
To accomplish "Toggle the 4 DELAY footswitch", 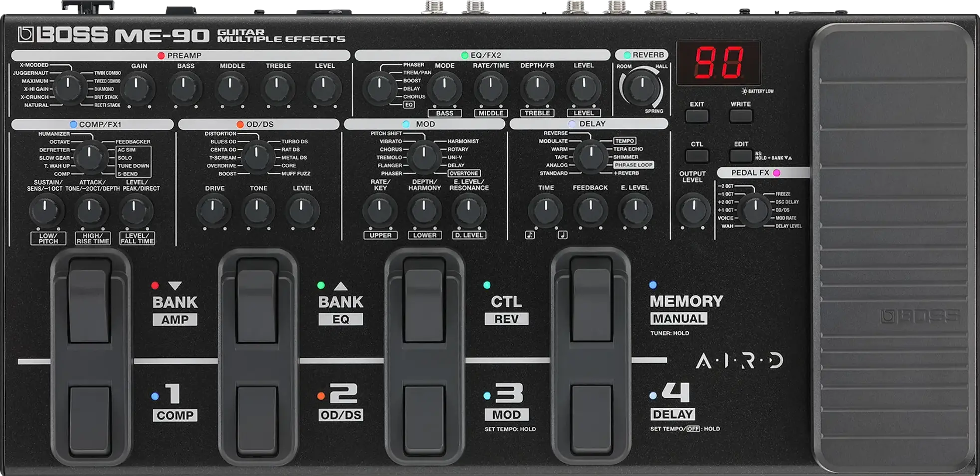I will click(591, 420).
